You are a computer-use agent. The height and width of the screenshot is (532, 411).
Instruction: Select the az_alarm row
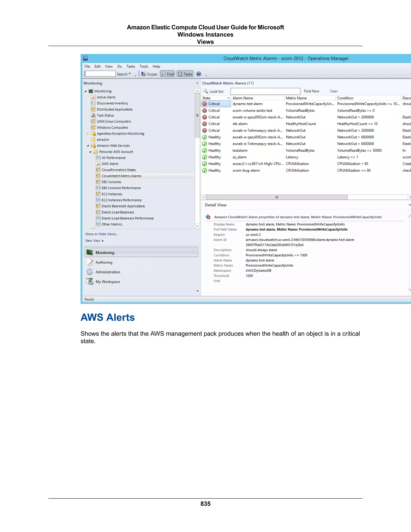pos(306,157)
